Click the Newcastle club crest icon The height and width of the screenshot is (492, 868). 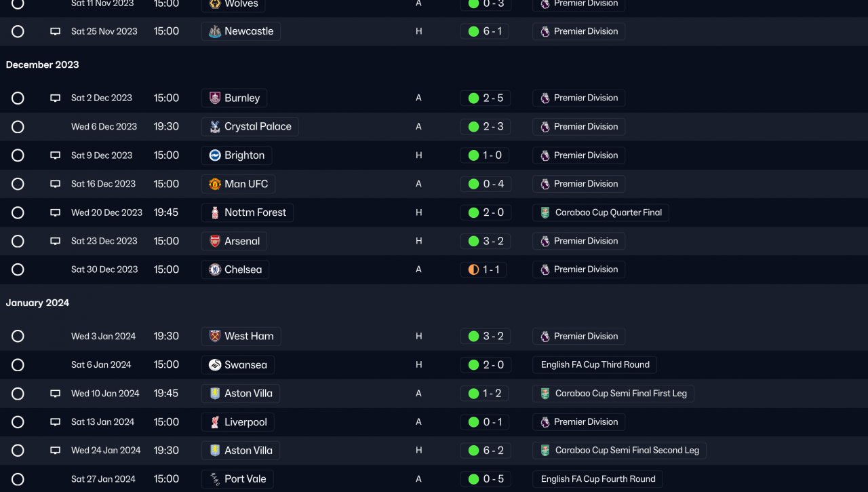(215, 31)
